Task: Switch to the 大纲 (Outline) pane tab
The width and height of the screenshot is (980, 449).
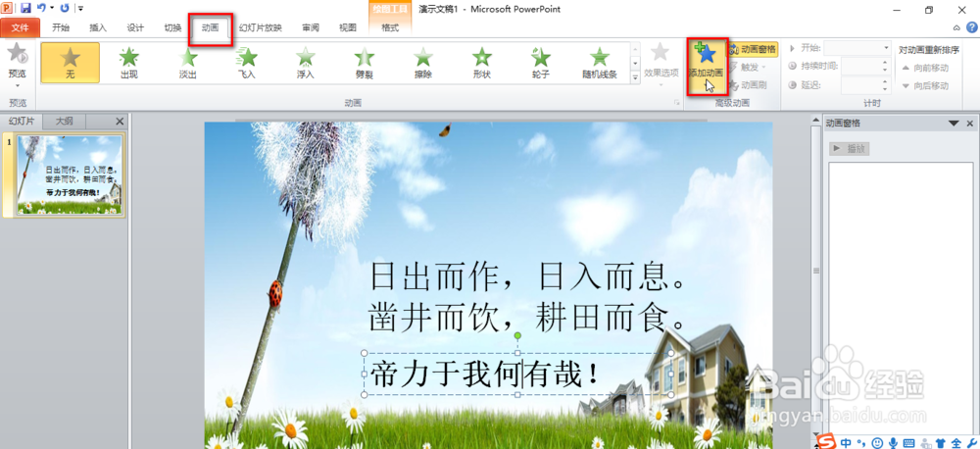Action: point(65,122)
